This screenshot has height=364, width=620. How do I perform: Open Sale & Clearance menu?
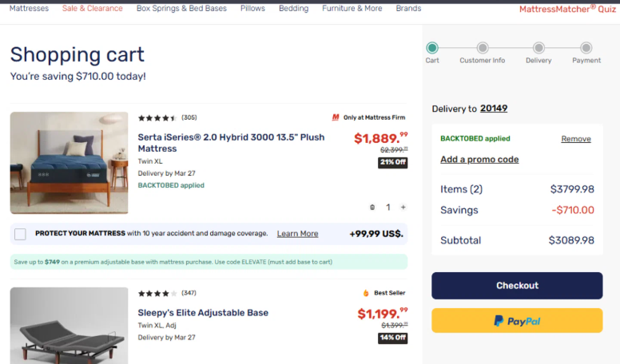click(92, 8)
